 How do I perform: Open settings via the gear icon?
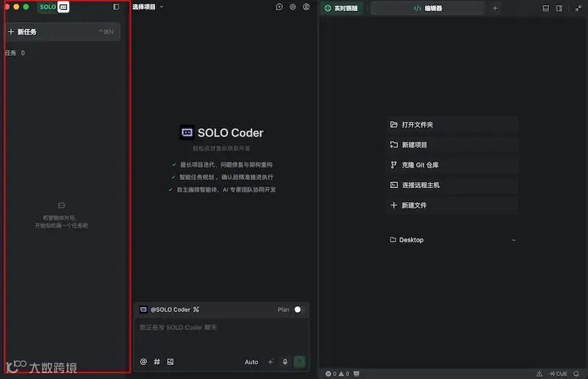(x=293, y=7)
